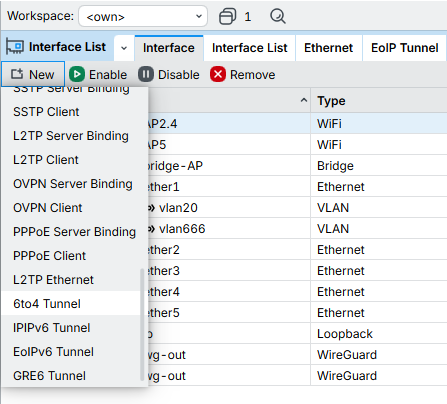Select SSTP Client from the New menu
447x404 pixels.
(x=71, y=112)
